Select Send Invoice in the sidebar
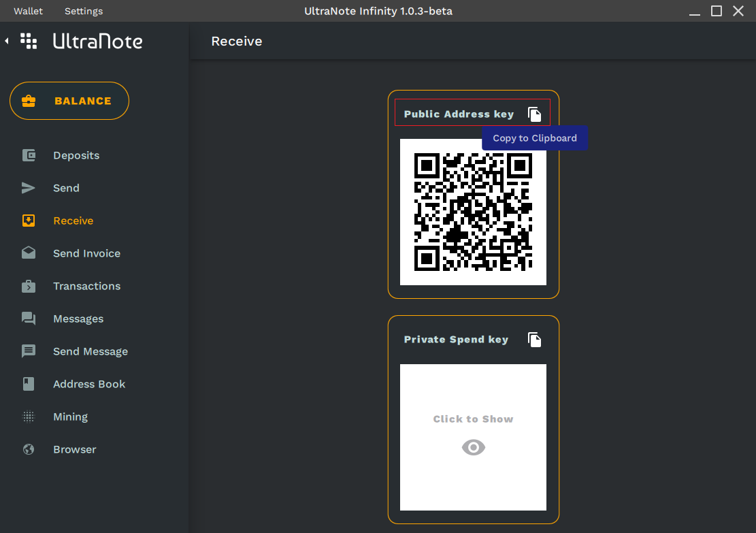Image resolution: width=756 pixels, height=533 pixels. pos(87,253)
